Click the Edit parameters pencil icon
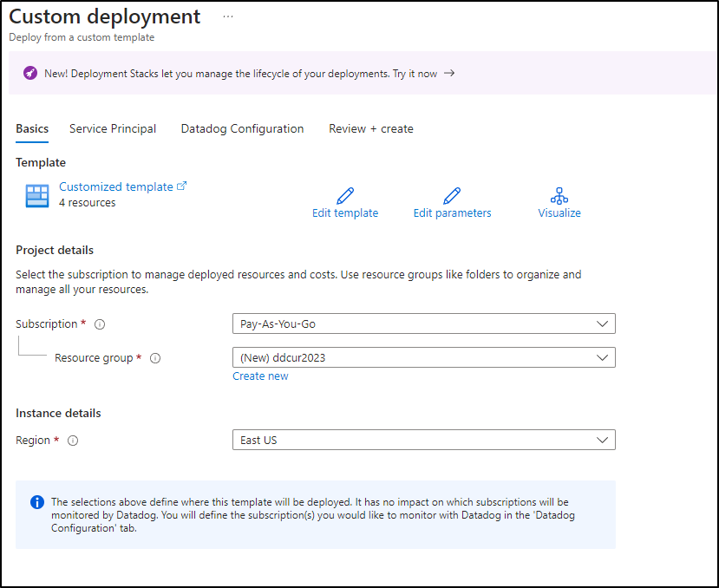 click(x=452, y=195)
